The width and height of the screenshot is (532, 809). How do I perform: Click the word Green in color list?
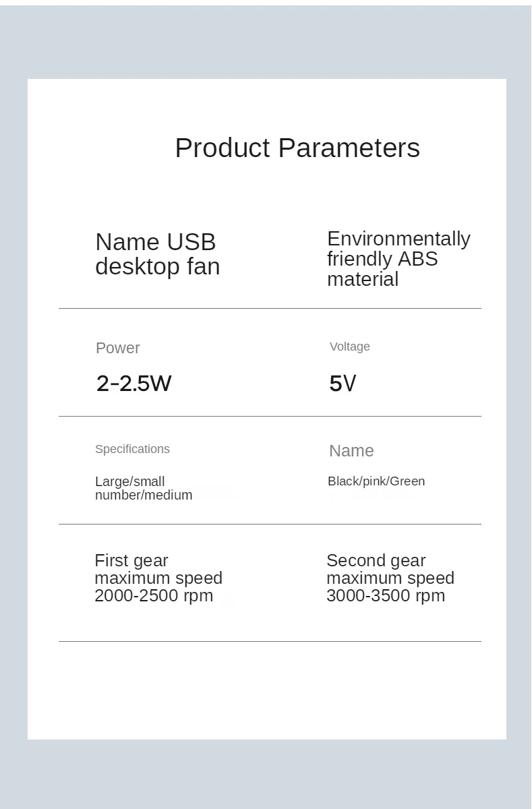click(407, 481)
